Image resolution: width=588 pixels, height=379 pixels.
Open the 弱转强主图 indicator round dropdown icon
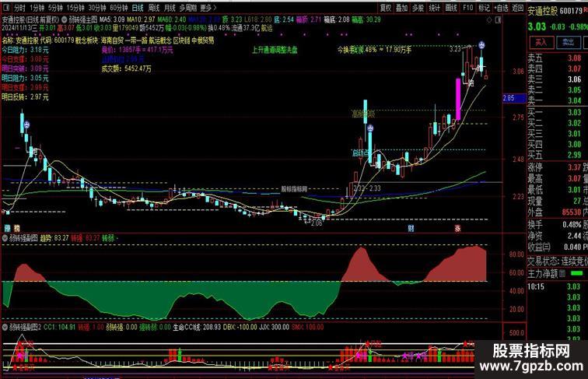(65, 19)
